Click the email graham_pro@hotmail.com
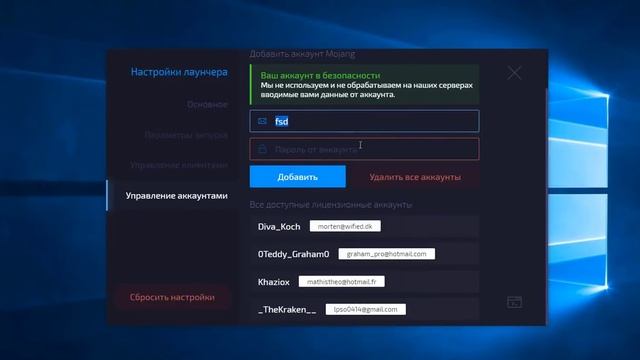The height and width of the screenshot is (360, 640). coord(387,254)
